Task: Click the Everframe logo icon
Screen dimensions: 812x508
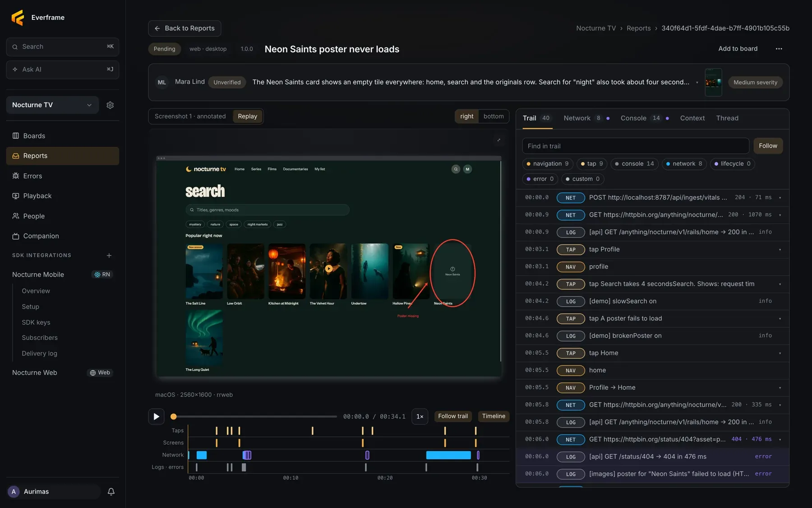Action: [18, 18]
